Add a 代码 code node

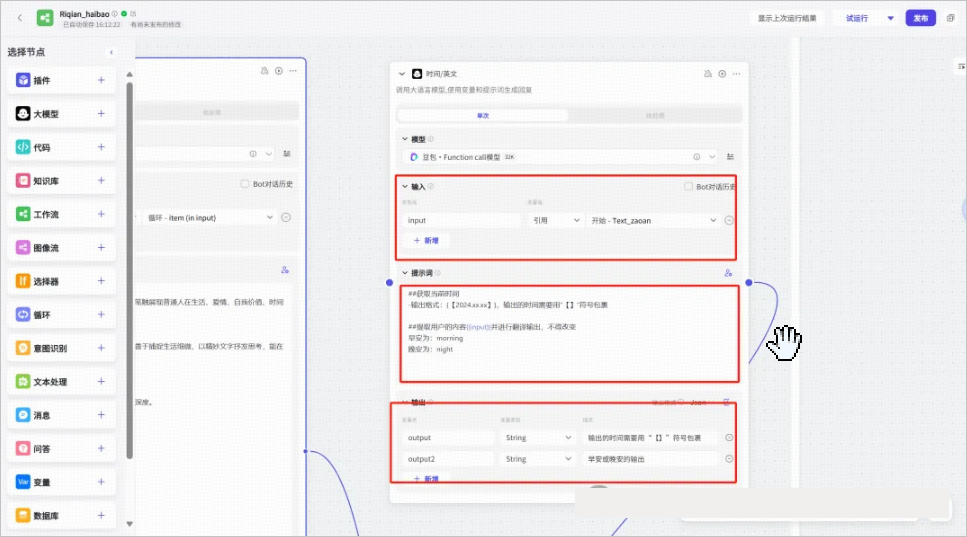tap(101, 147)
